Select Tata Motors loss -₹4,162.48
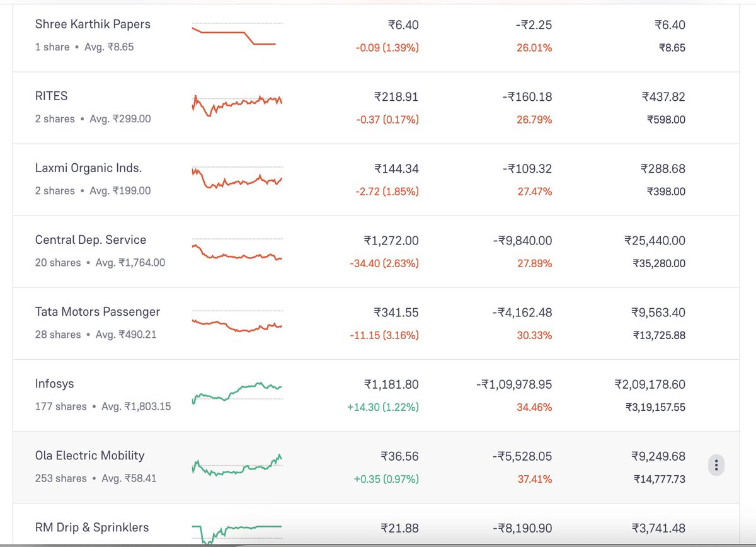 pyautogui.click(x=522, y=313)
